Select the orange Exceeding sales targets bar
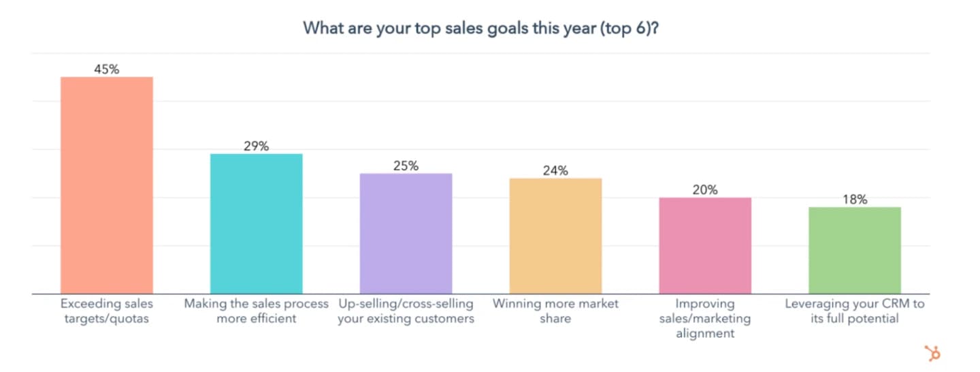980x372 pixels. [107, 185]
